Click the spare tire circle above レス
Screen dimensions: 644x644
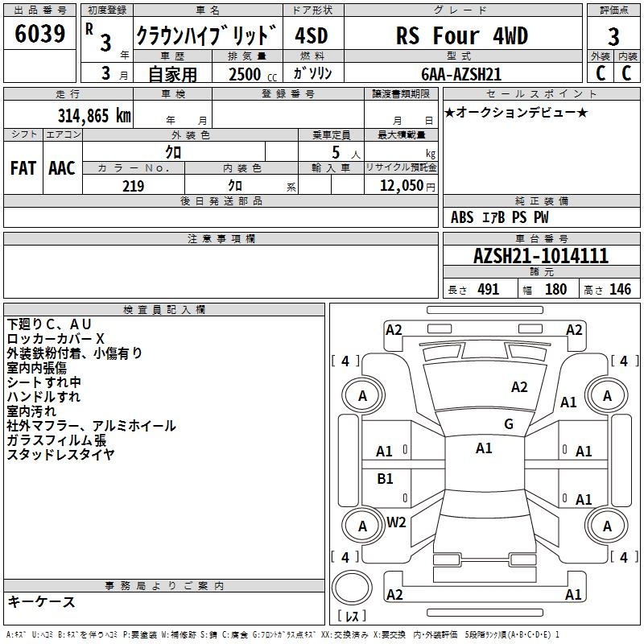tap(351, 587)
